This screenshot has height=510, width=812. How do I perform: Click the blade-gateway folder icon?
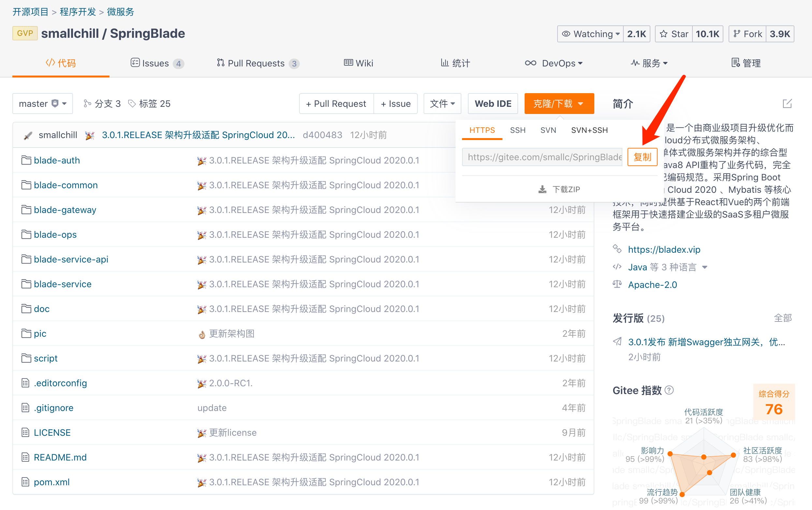[26, 210]
